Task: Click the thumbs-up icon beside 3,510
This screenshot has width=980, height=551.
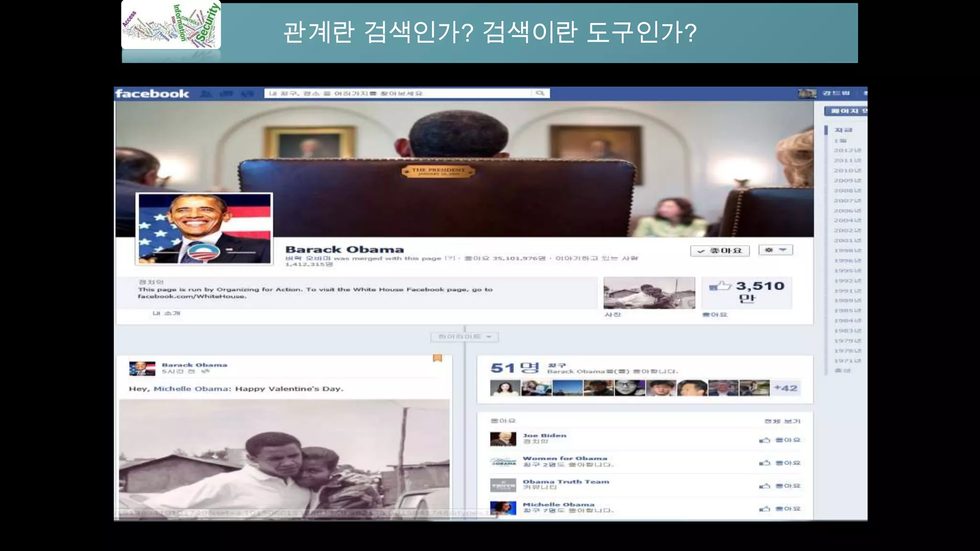Action: point(721,286)
